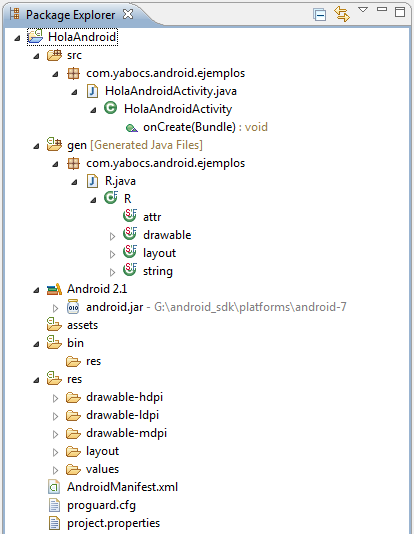Click the attr static class icon
The image size is (414, 534).
coord(130,216)
